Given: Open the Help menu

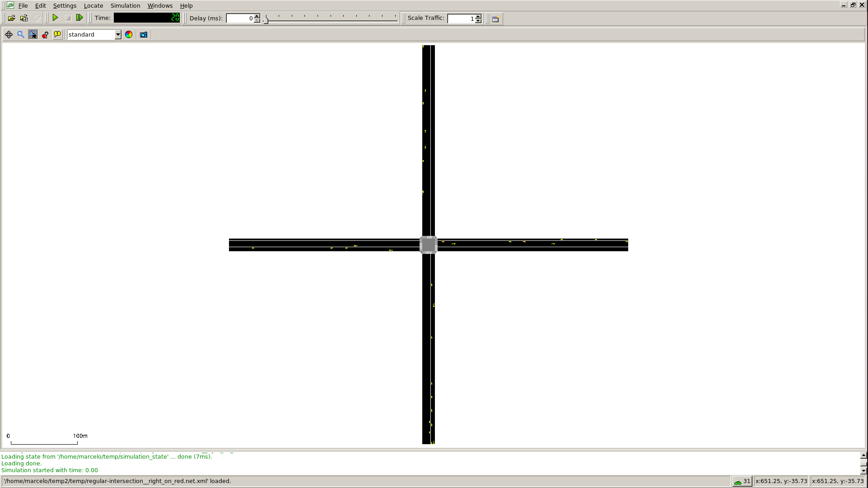Looking at the screenshot, I should [x=187, y=5].
